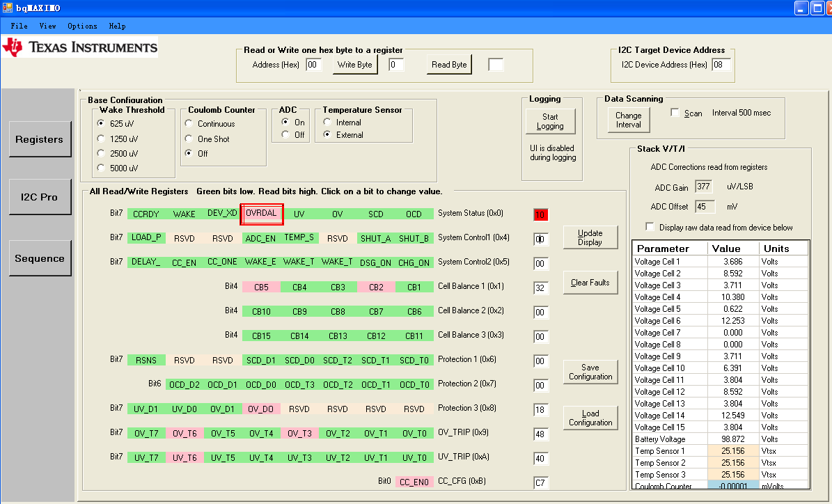Click the red System Status value box
This screenshot has height=504, width=832.
tap(540, 215)
